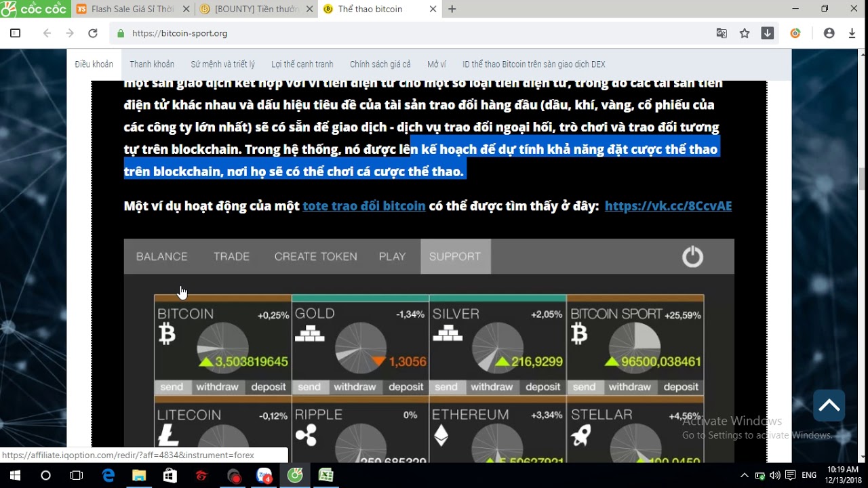Click the ENG language indicator

(809, 476)
